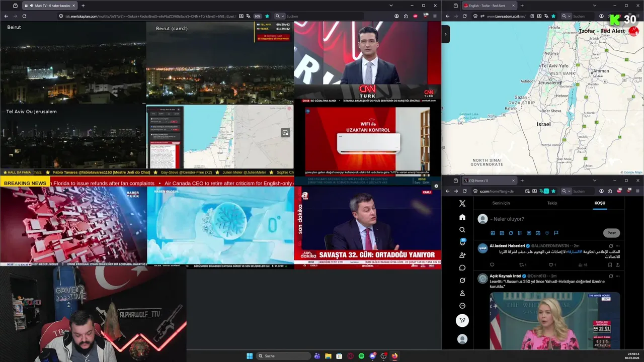The image size is (644, 362).
Task: Open More options circle in X sidebar
Action: pyautogui.click(x=462, y=306)
